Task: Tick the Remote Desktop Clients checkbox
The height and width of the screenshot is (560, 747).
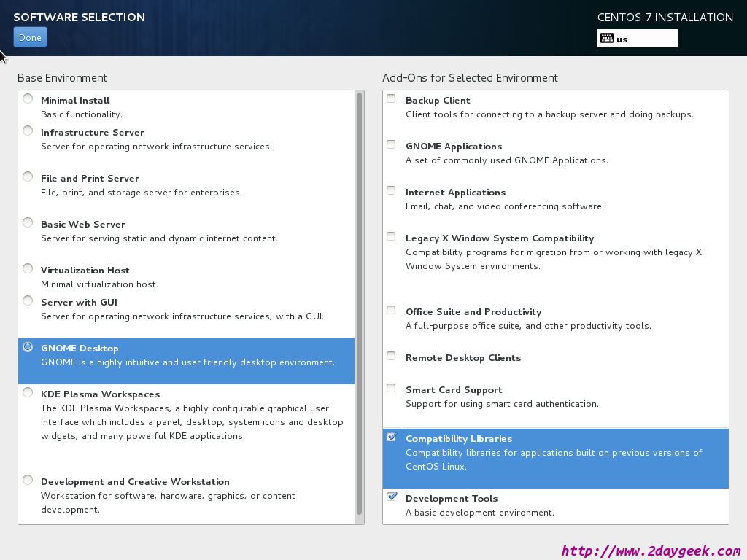Action: pos(391,356)
